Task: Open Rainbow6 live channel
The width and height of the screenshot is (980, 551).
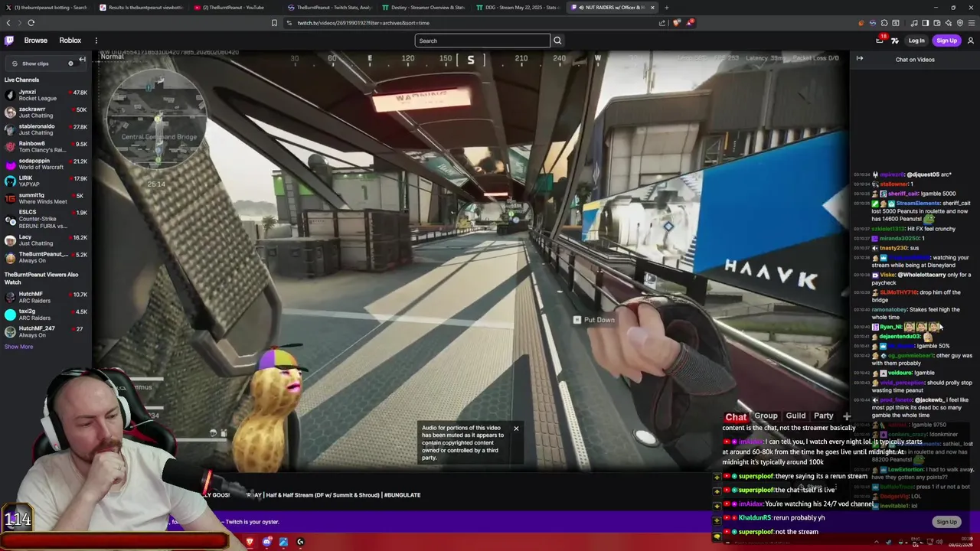Action: point(46,147)
